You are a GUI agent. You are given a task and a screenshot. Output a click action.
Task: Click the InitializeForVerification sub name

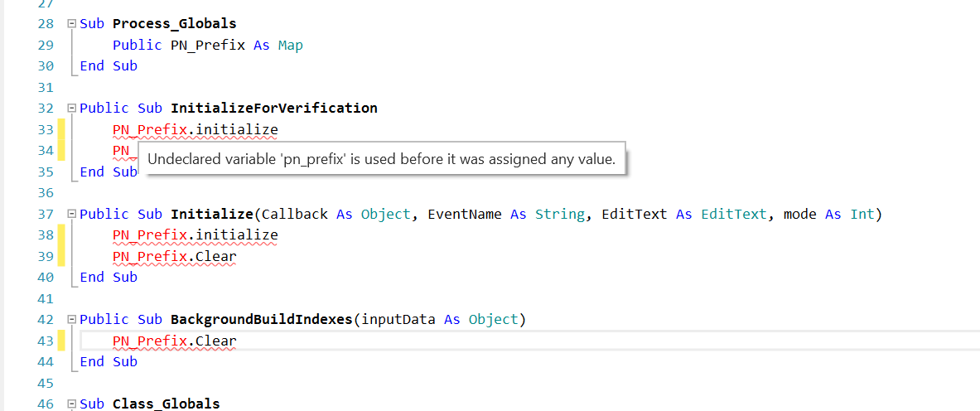tap(273, 109)
